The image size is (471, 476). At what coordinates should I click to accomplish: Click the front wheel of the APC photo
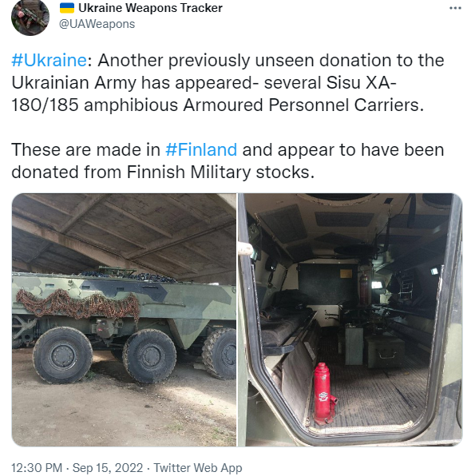click(62, 355)
